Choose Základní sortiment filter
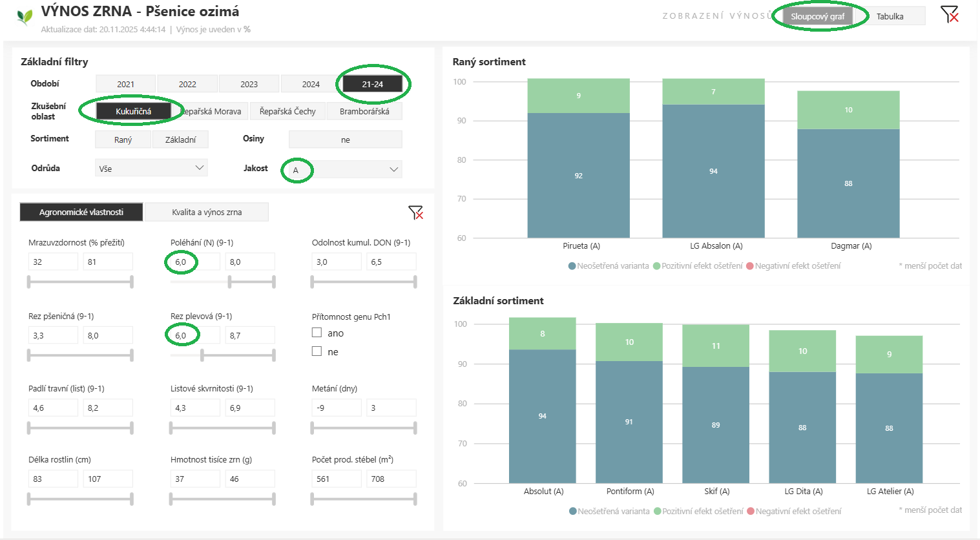980x540 pixels. [180, 140]
